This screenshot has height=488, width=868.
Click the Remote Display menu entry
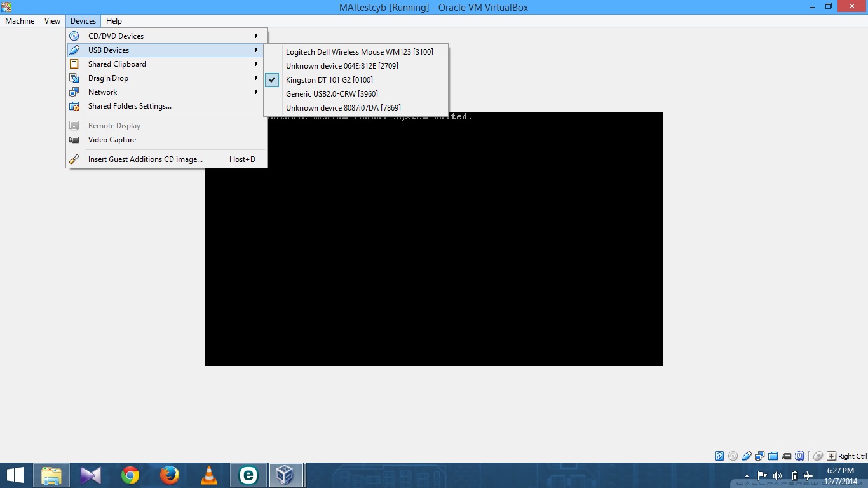166,126
